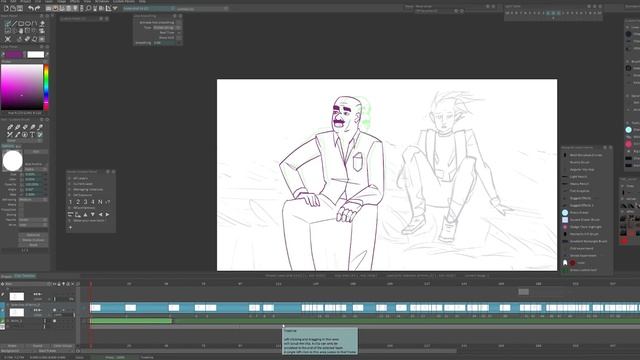640x360 pixels.
Task: Select the Text brush tool (T)
Action: click(x=32, y=134)
